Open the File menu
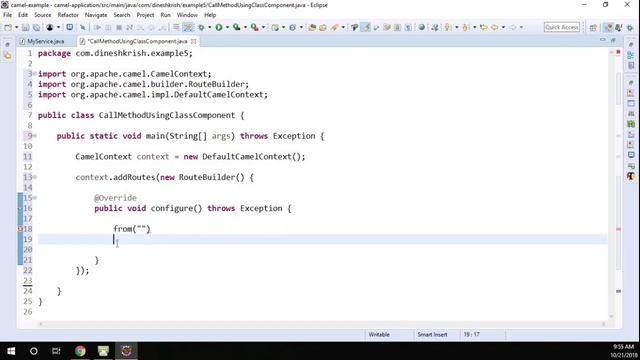640x360 pixels. pos(7,15)
